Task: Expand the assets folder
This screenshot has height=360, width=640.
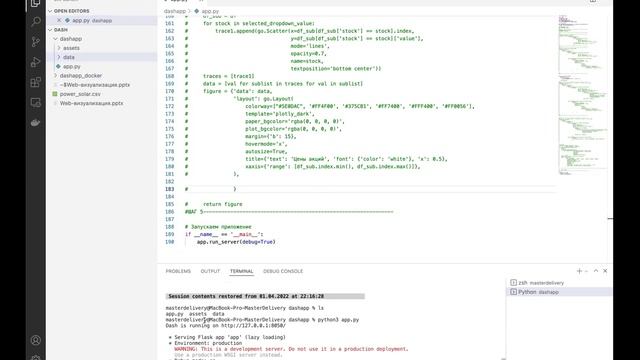Action: 71,48
